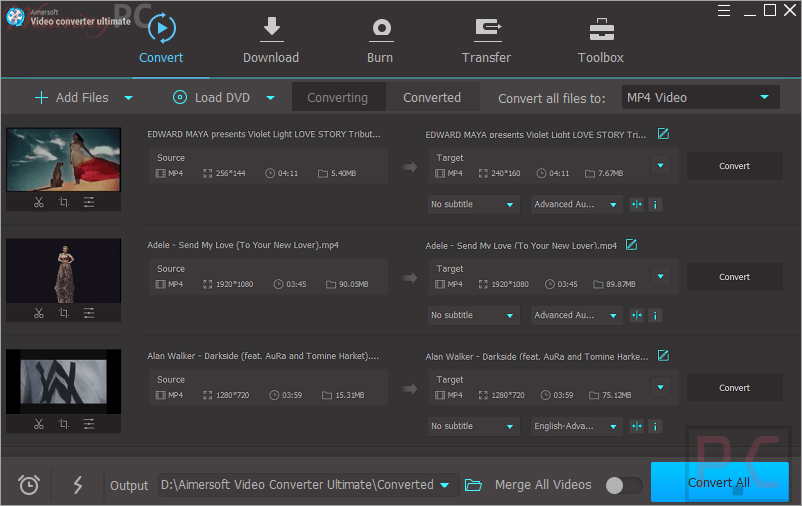Expand target format options for EDWARD MAYA
802x506 pixels.
(x=660, y=165)
